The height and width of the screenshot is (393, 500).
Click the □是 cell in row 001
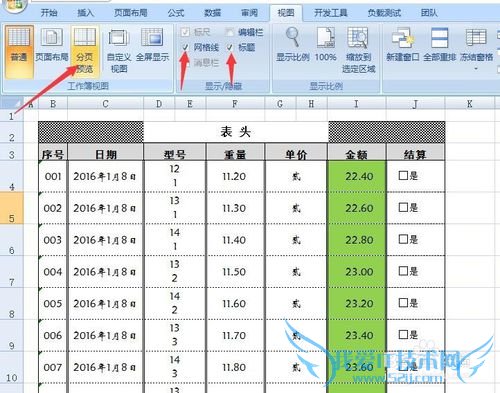(415, 176)
